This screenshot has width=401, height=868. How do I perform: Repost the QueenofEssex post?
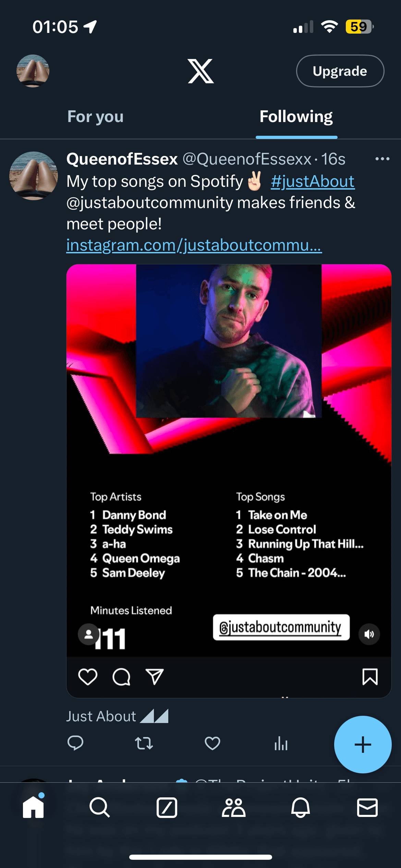click(144, 743)
